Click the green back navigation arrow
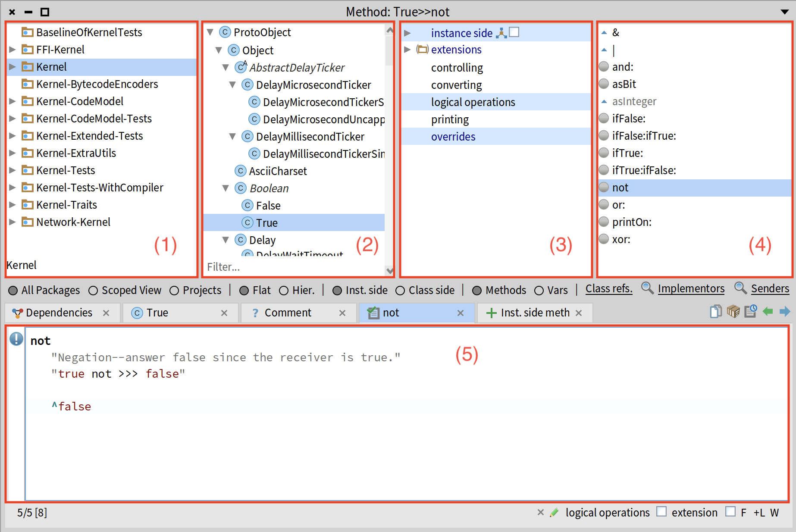The height and width of the screenshot is (532, 796). point(768,311)
